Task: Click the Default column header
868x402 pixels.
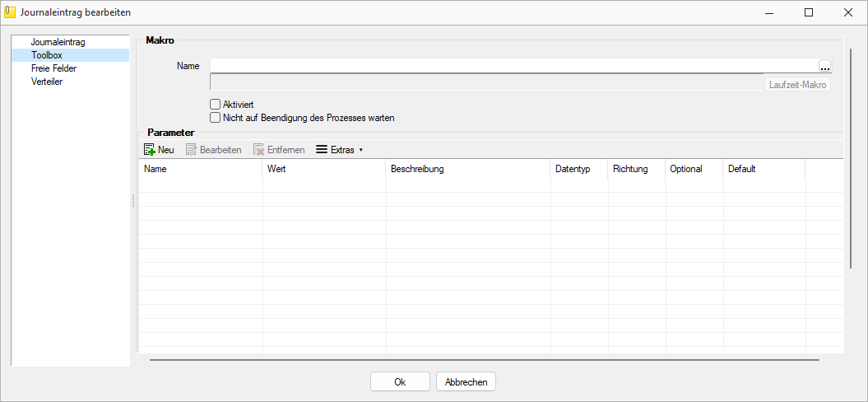Action: [764, 169]
